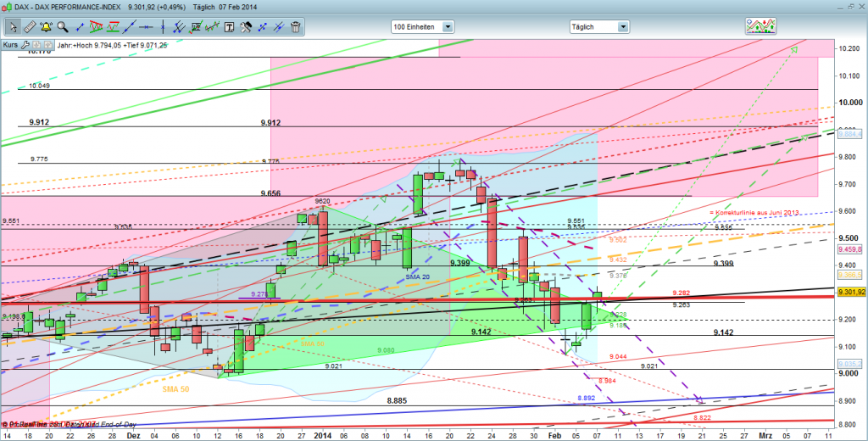Click the move panel down arrow icon
The height and width of the screenshot is (441, 868).
36,45
